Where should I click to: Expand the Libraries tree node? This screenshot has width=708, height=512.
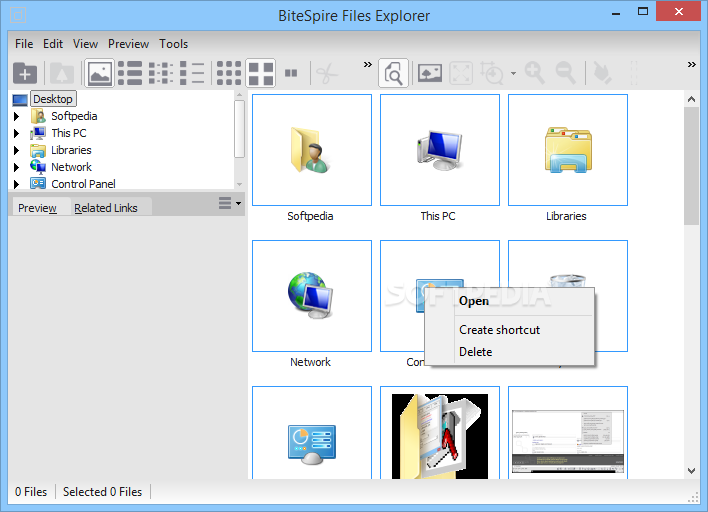point(17,150)
